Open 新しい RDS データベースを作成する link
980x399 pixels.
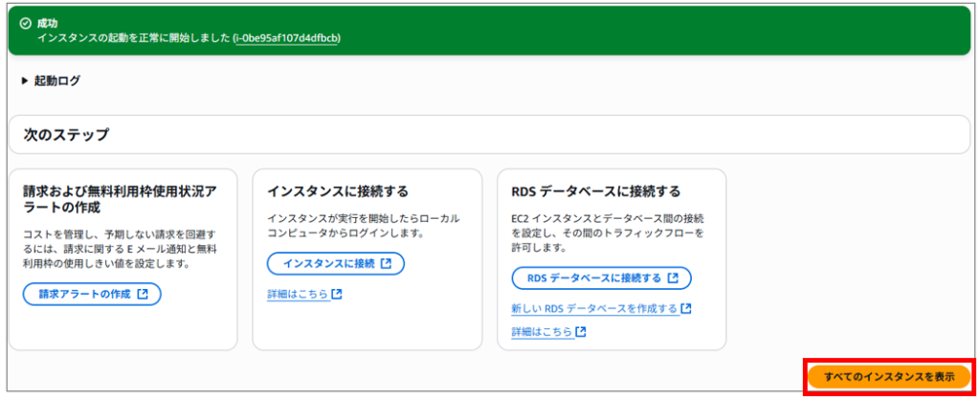tap(594, 309)
